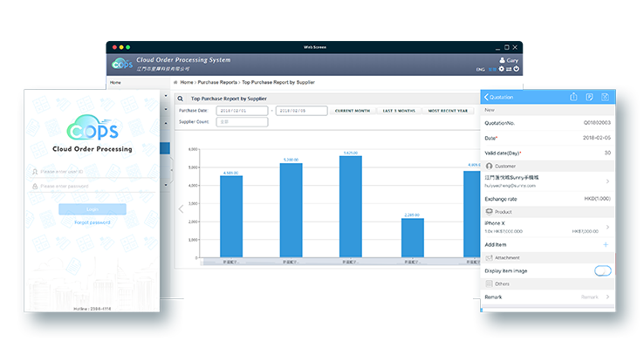Click the power logout icon
The height and width of the screenshot is (348, 644).
point(517,69)
